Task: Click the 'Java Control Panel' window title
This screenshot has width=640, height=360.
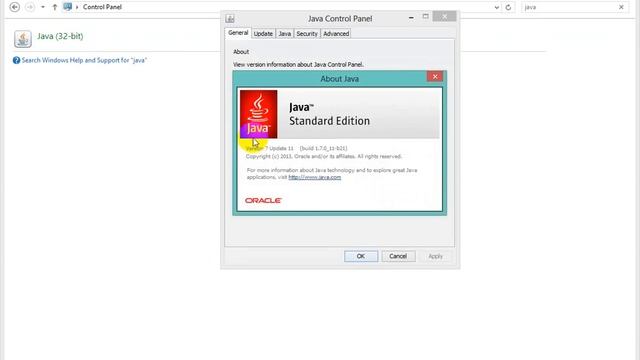Action: tap(340, 19)
